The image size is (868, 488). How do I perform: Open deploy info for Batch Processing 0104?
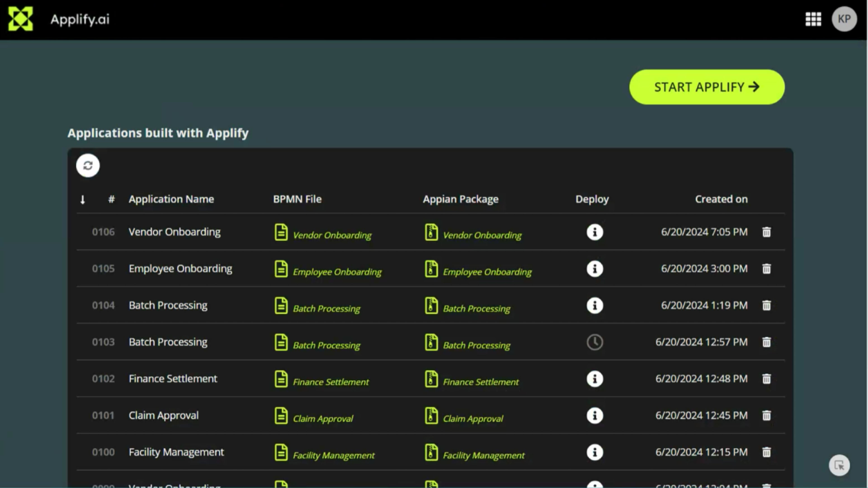[595, 305]
